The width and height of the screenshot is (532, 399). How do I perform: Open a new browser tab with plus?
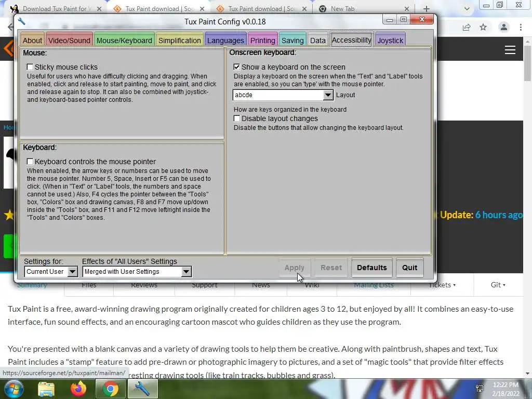pyautogui.click(x=427, y=9)
